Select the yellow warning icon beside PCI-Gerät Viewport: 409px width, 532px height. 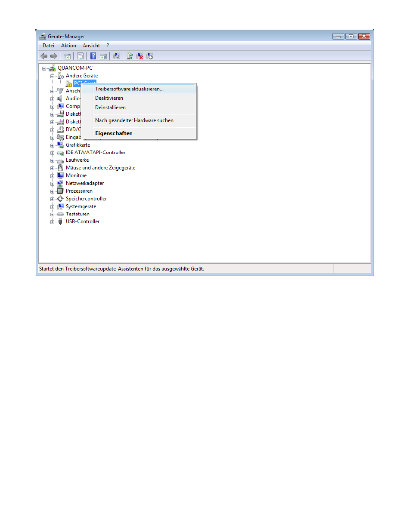(x=69, y=83)
